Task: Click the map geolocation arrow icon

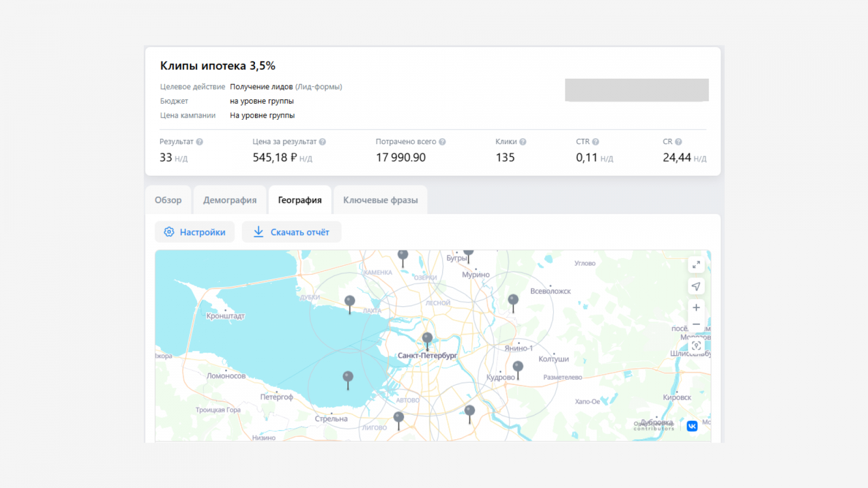Action: 696,286
